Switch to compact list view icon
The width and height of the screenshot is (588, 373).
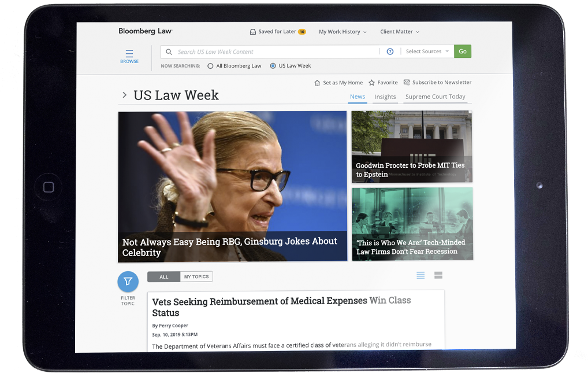click(420, 275)
